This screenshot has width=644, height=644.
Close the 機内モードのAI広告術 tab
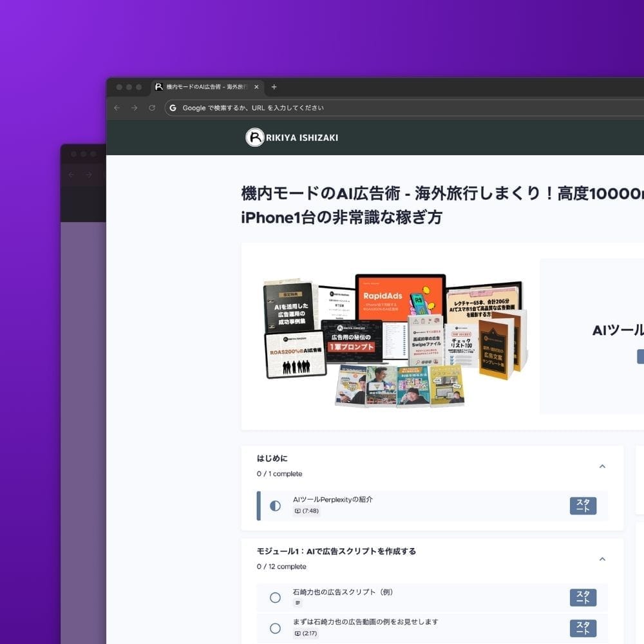coord(256,87)
